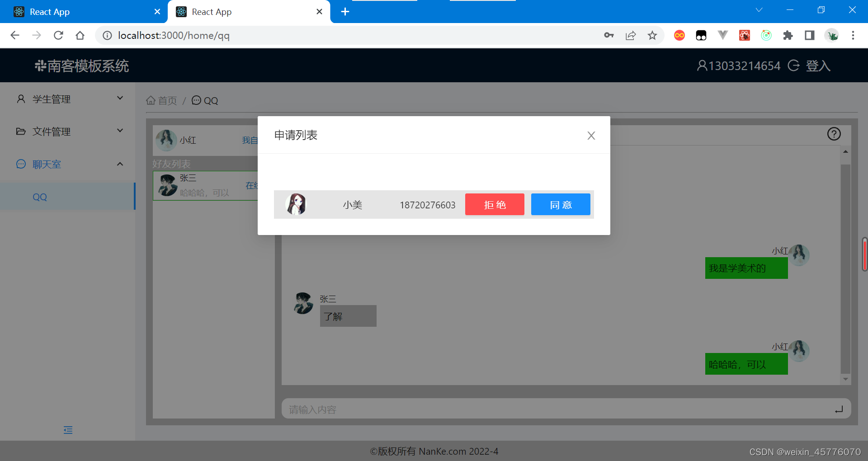Open the tab search dropdown arrow
This screenshot has height=461, width=868.
(x=759, y=10)
